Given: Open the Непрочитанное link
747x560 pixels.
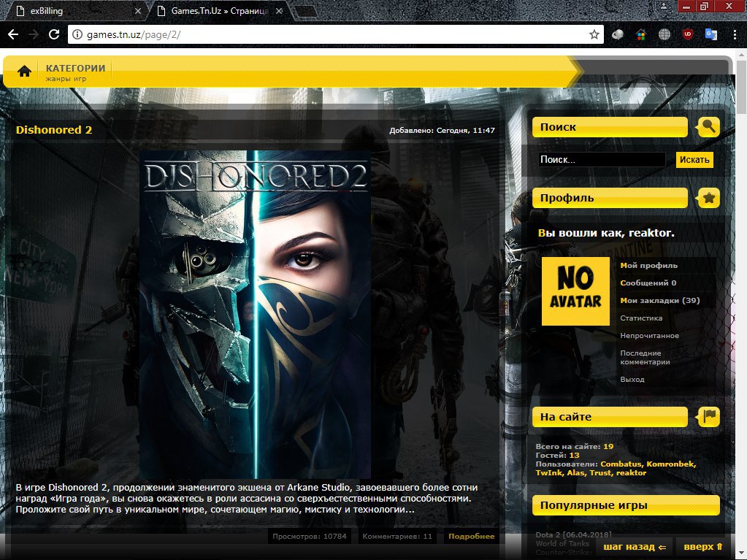Looking at the screenshot, I should (649, 335).
